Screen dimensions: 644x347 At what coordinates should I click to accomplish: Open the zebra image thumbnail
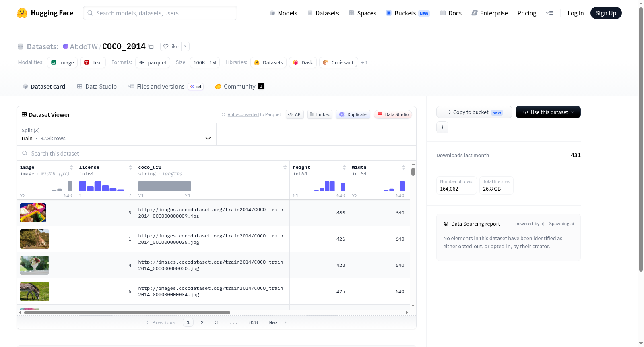click(35, 291)
